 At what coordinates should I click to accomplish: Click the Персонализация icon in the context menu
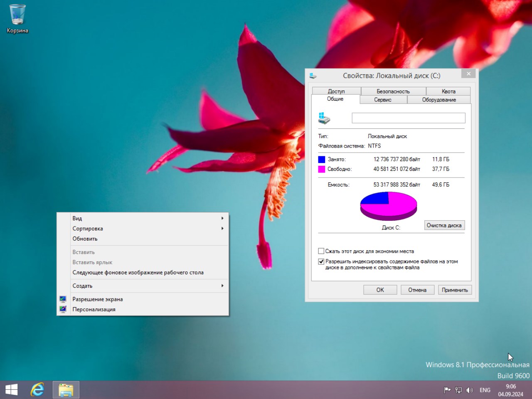point(63,309)
